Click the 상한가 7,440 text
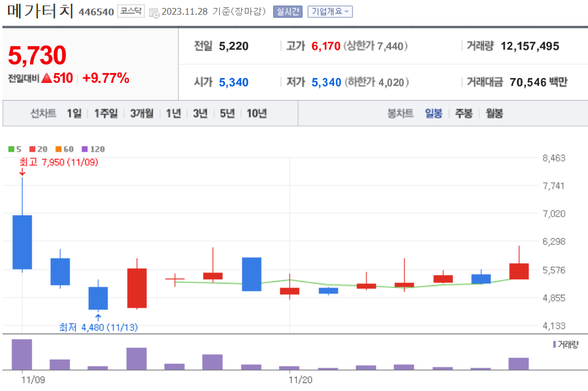 tap(376, 46)
